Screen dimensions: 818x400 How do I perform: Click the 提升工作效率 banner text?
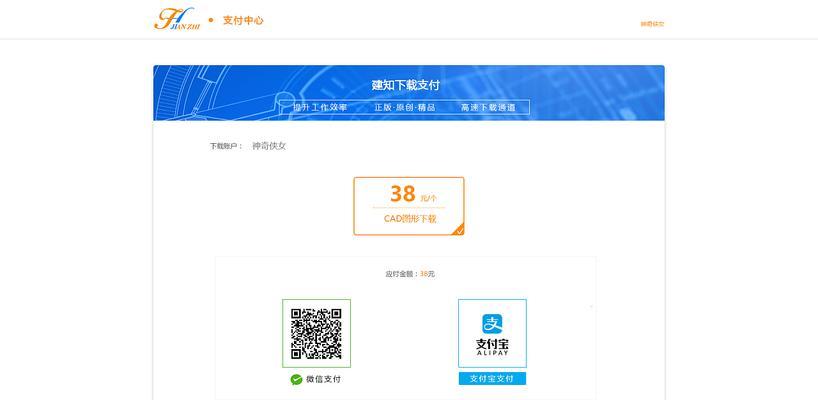coord(320,107)
